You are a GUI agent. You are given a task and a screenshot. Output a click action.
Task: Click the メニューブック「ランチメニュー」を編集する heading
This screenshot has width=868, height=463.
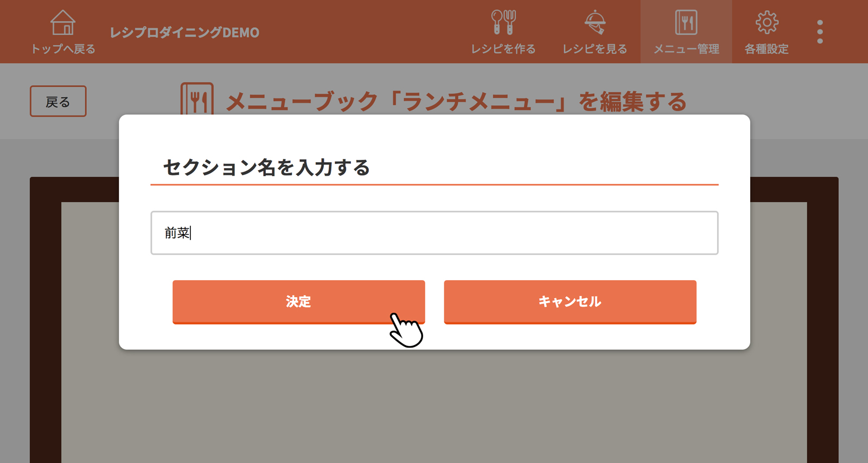(456, 102)
